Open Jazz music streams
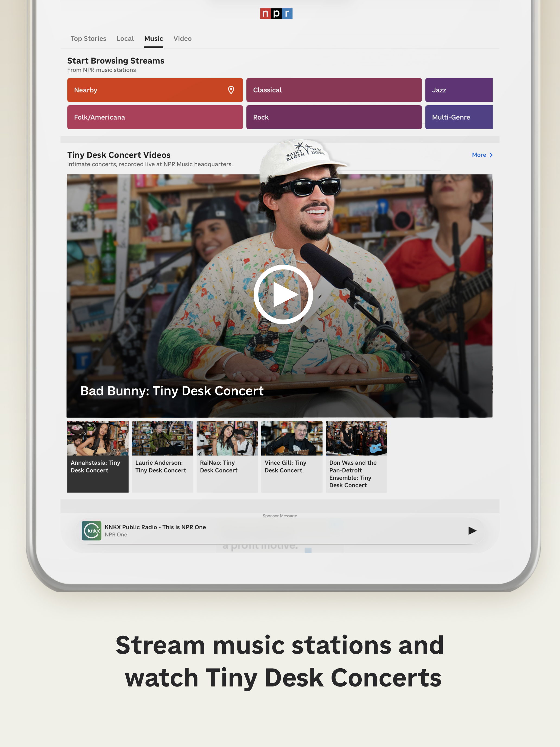 (459, 90)
